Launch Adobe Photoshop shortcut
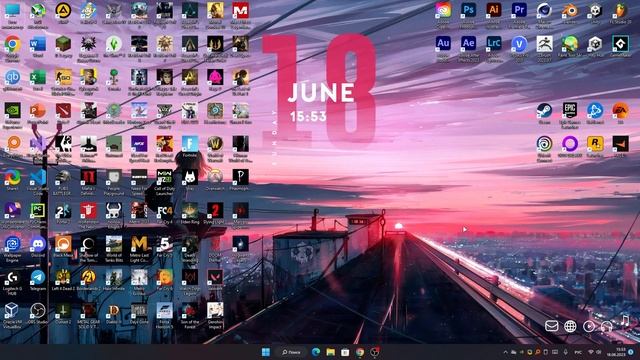 click(469, 11)
